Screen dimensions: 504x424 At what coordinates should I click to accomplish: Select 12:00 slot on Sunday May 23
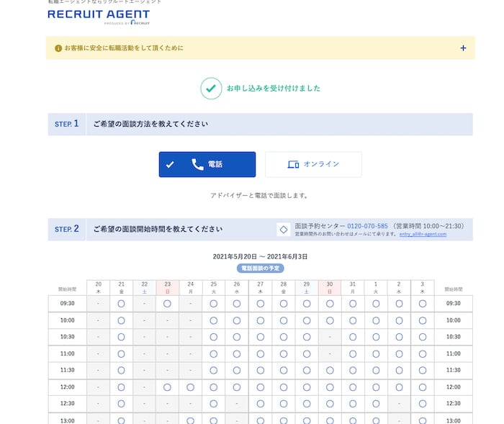tap(167, 387)
